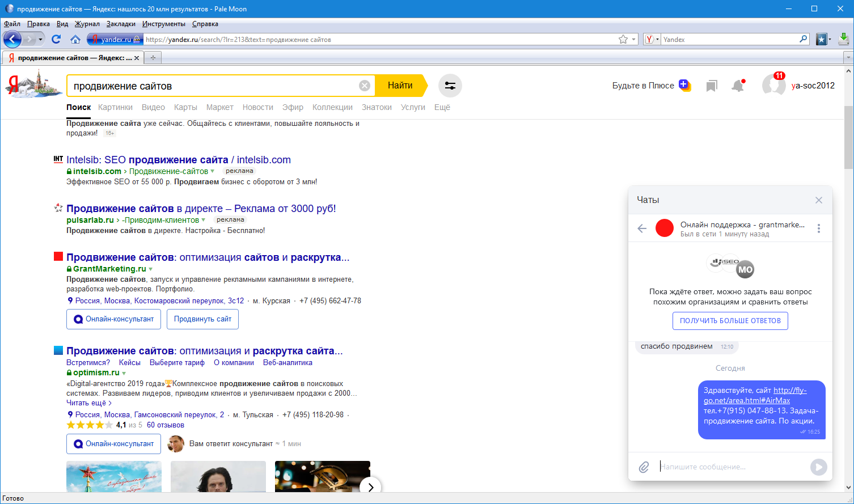854x504 pixels.
Task: Clear the search query with the X
Action: 365,86
